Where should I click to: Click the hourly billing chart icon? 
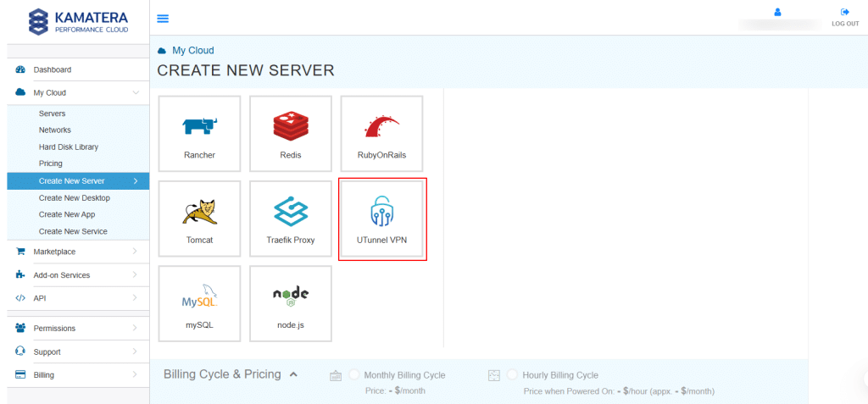click(494, 376)
